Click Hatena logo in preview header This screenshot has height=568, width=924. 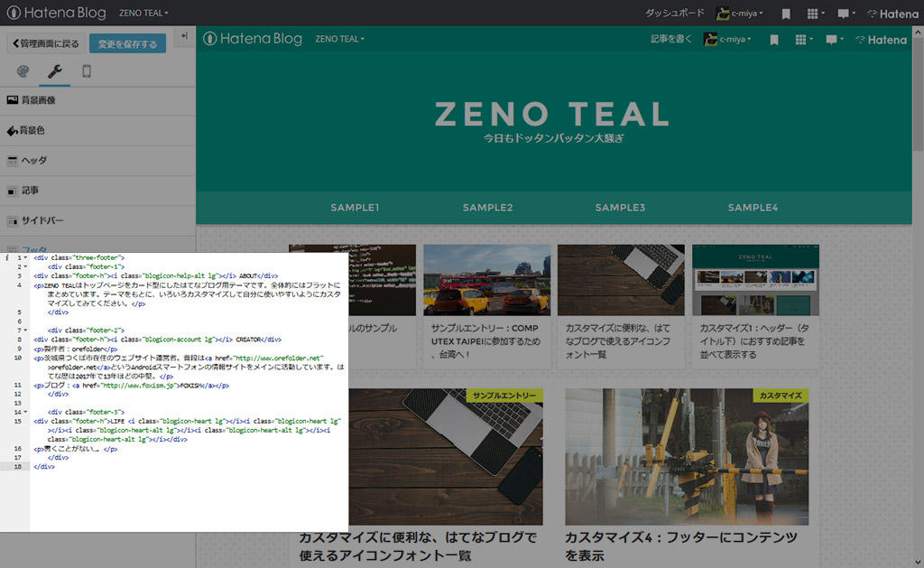click(881, 40)
